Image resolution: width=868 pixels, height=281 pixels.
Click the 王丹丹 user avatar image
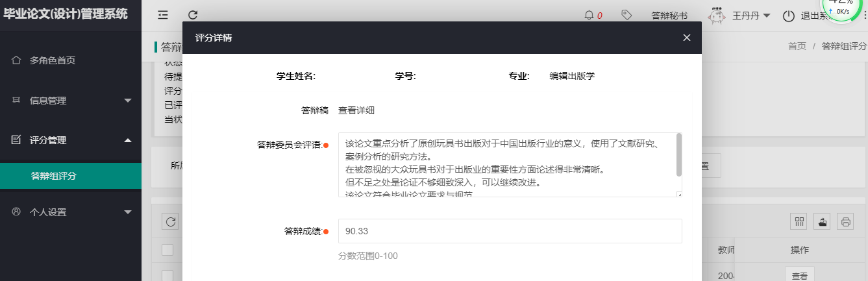tap(716, 16)
